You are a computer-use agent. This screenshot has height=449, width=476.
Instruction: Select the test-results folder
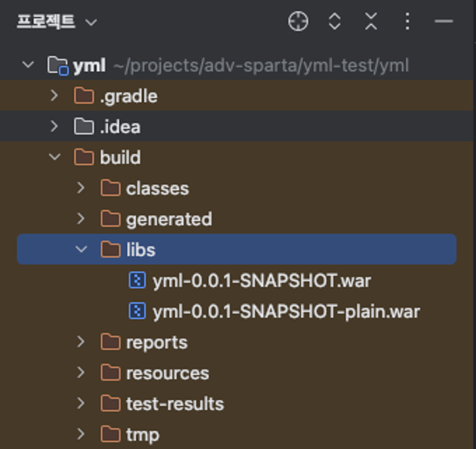[175, 404]
